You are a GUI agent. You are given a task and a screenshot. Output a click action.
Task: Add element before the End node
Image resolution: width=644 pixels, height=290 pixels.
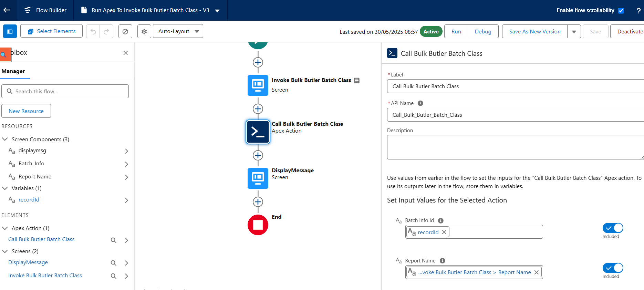258,202
